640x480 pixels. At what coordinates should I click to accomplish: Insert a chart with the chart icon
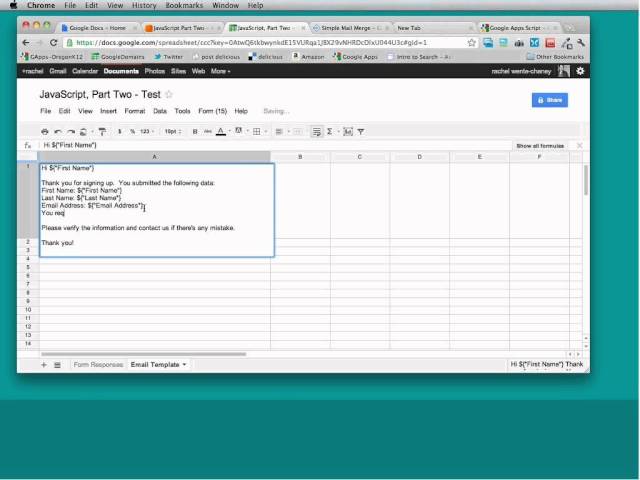(x=348, y=131)
